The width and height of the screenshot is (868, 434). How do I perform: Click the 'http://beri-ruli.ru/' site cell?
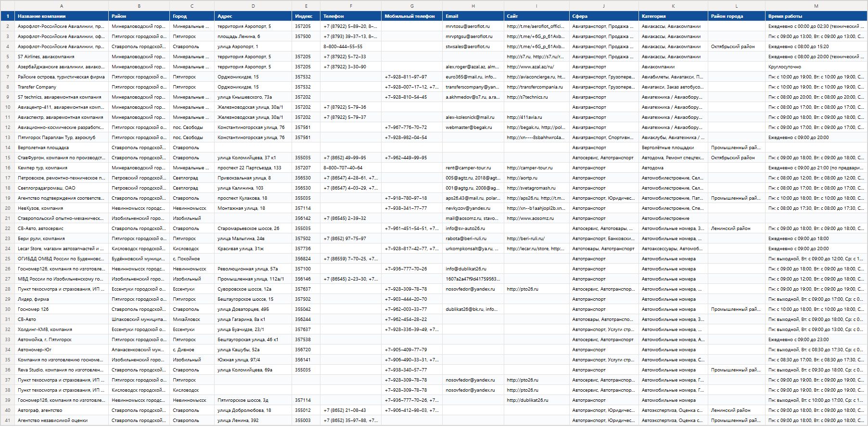pos(536,239)
